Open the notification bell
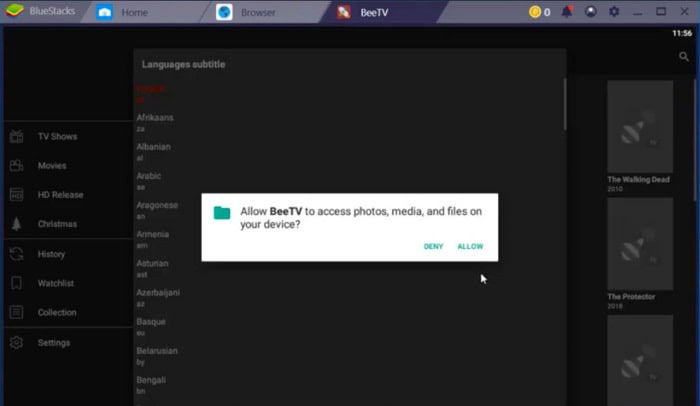The image size is (700, 406). point(567,12)
